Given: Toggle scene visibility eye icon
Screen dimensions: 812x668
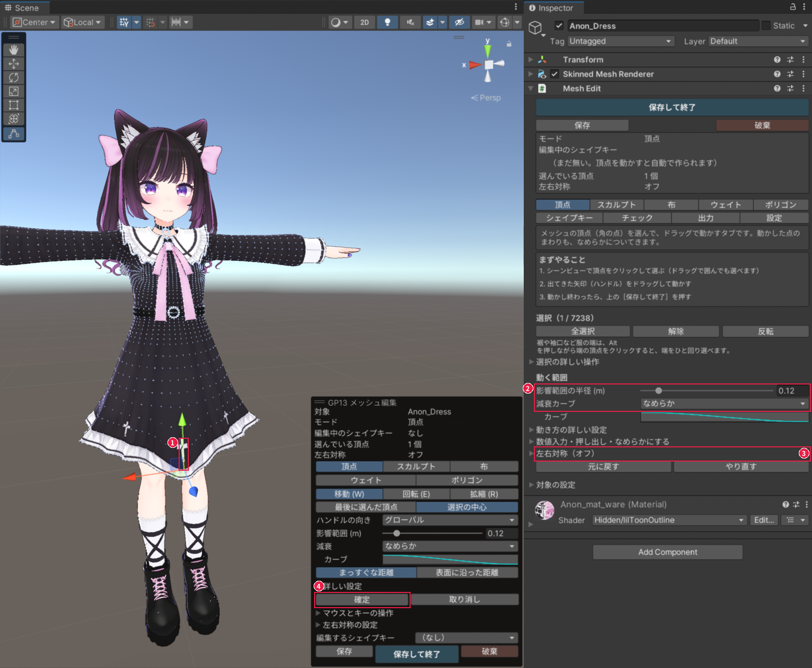Looking at the screenshot, I should [459, 22].
